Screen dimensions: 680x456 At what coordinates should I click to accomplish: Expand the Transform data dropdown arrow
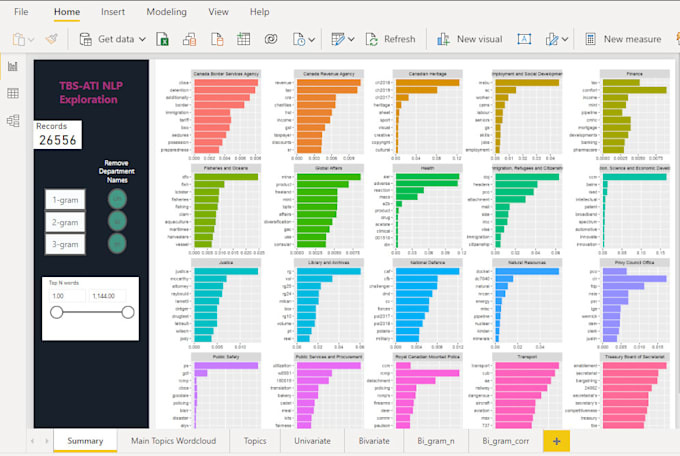351,39
